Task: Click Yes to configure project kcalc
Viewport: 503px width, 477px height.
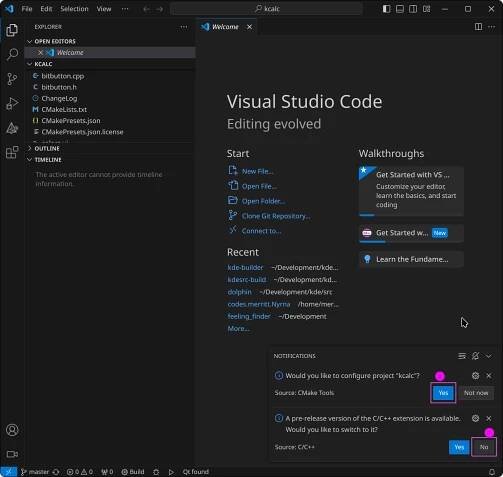Action: point(443,393)
